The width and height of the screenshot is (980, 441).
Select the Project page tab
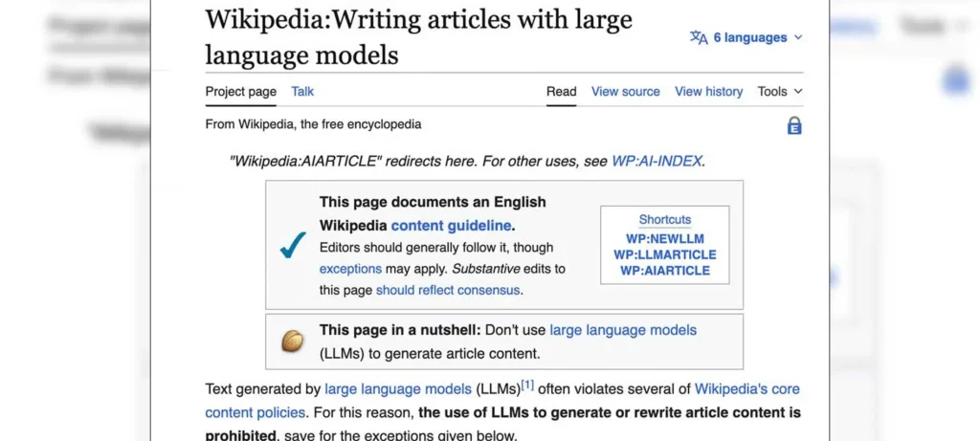pyautogui.click(x=240, y=92)
